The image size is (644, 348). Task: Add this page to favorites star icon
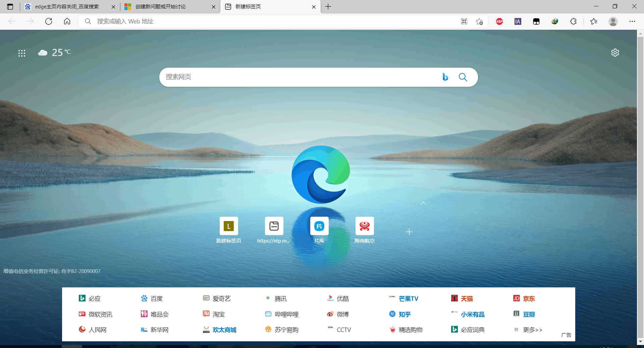coord(479,21)
